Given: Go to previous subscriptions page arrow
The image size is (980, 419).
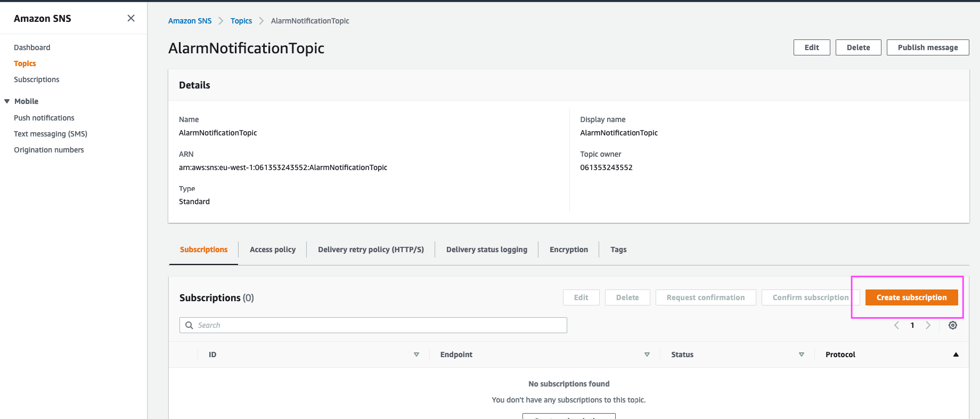Looking at the screenshot, I should pos(896,325).
